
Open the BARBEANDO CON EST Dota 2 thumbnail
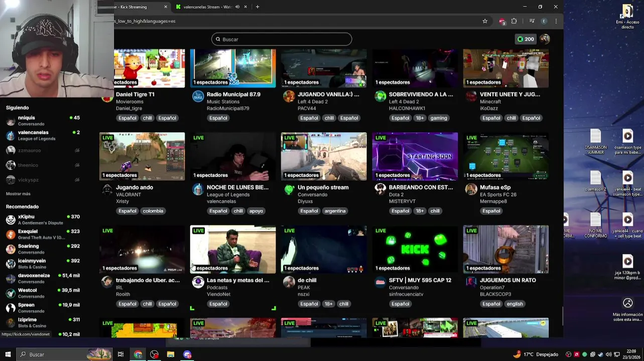415,156
